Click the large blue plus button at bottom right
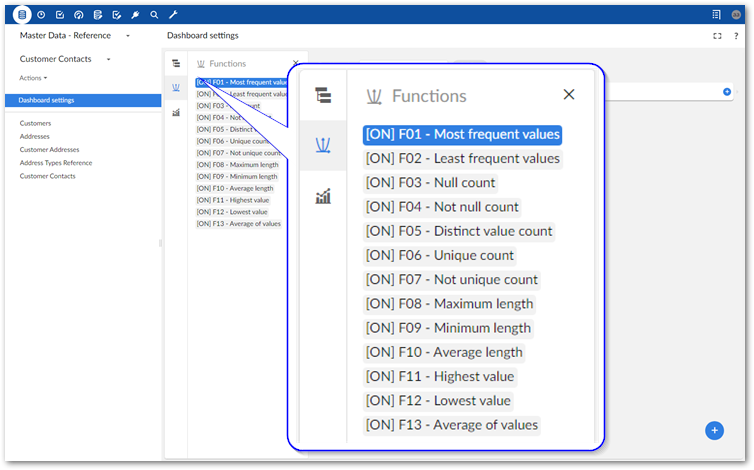This screenshot has width=754, height=470. [714, 430]
